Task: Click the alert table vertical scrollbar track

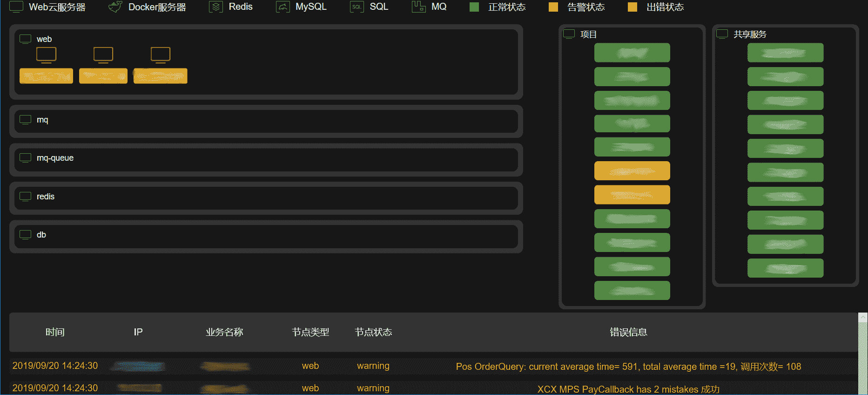Action: click(863, 358)
